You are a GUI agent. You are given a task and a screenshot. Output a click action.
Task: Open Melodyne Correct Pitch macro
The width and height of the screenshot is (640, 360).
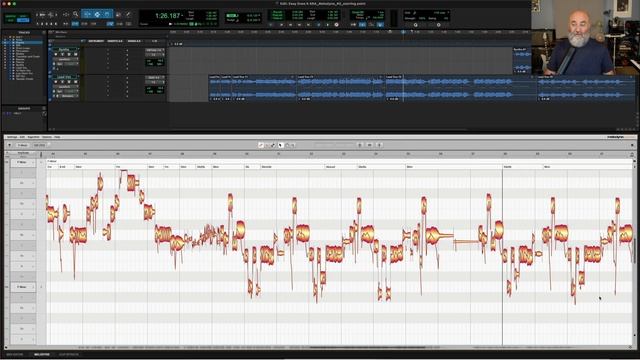coord(360,145)
